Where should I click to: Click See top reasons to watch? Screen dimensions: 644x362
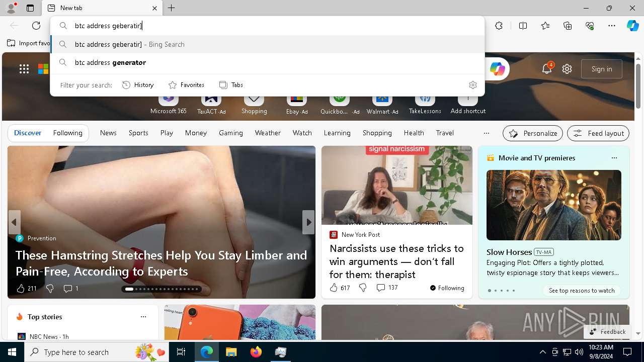[582, 291]
